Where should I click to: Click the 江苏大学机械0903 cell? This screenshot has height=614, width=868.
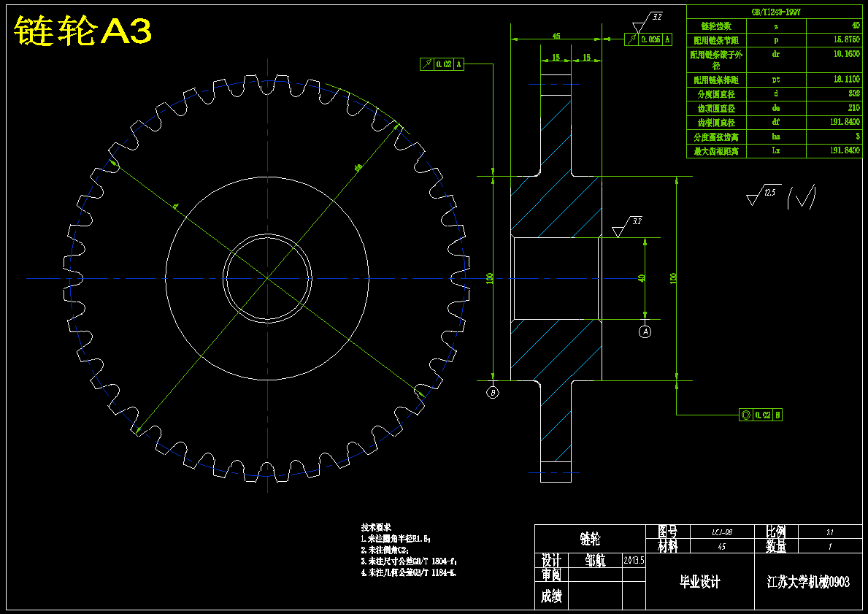(808, 582)
